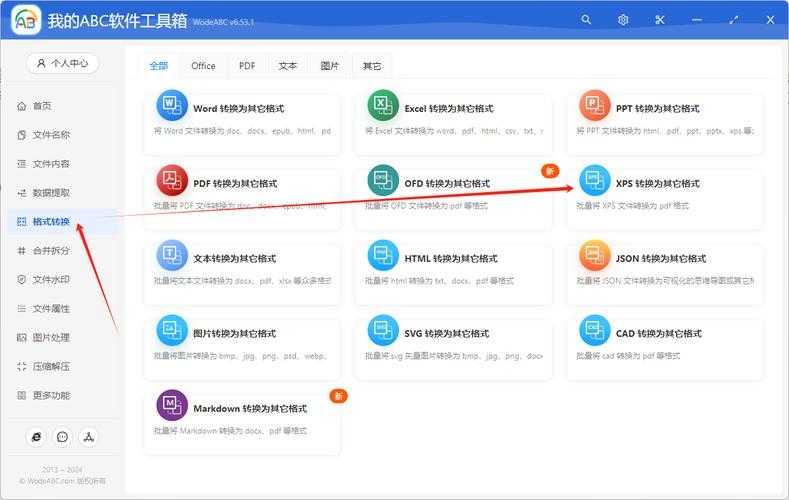Open SVG conversion tool icon

pos(383,330)
